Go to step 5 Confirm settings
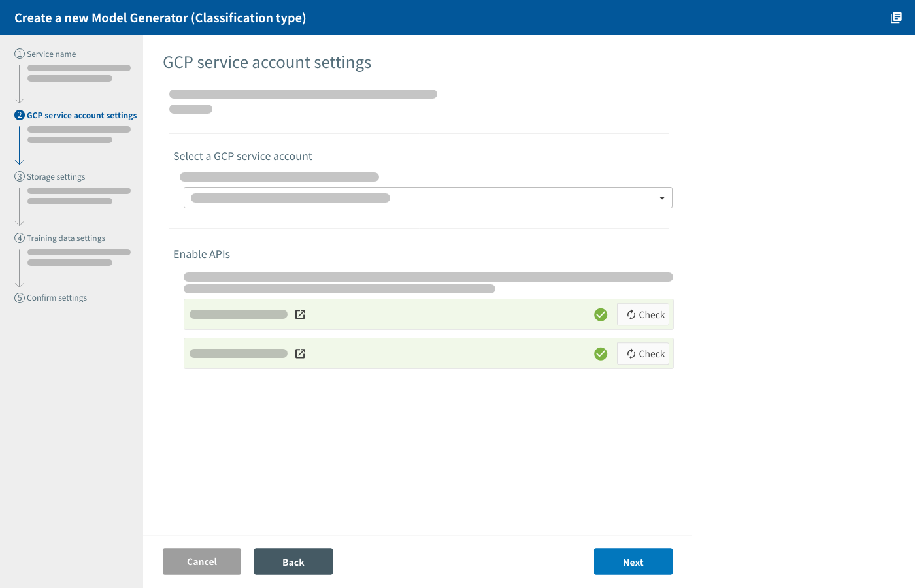This screenshot has height=588, width=915. (51, 297)
